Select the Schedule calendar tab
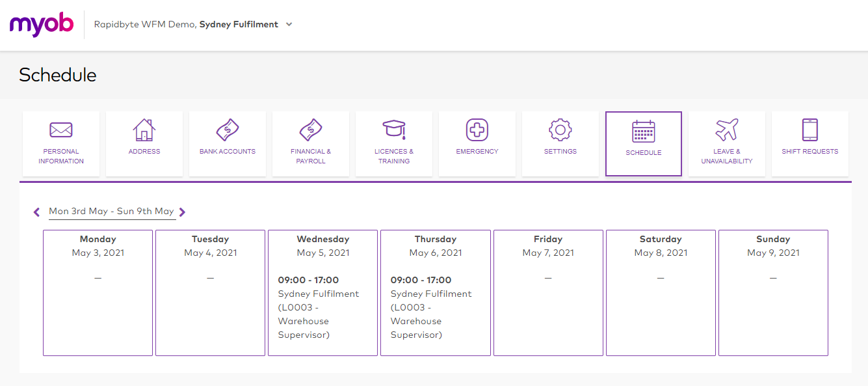 click(x=643, y=143)
